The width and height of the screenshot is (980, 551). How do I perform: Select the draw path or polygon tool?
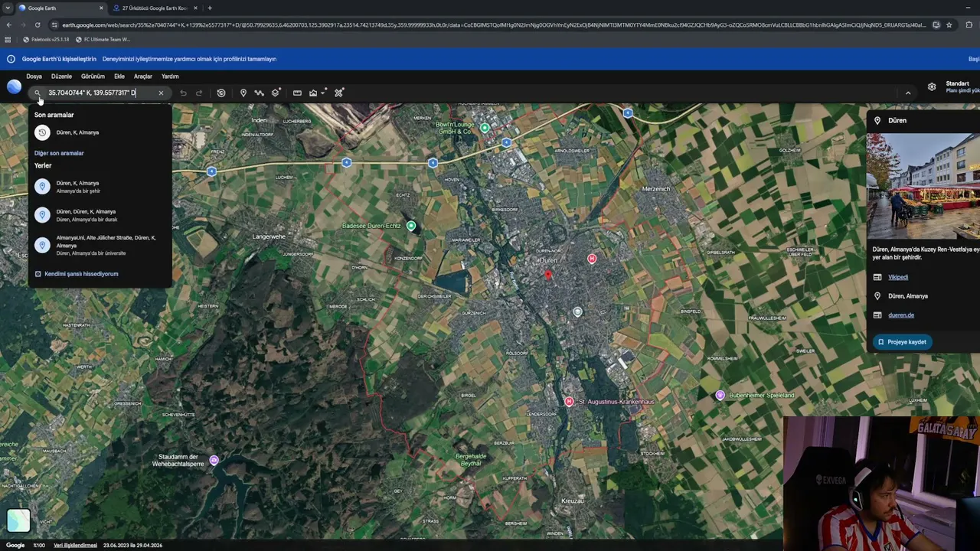260,93
